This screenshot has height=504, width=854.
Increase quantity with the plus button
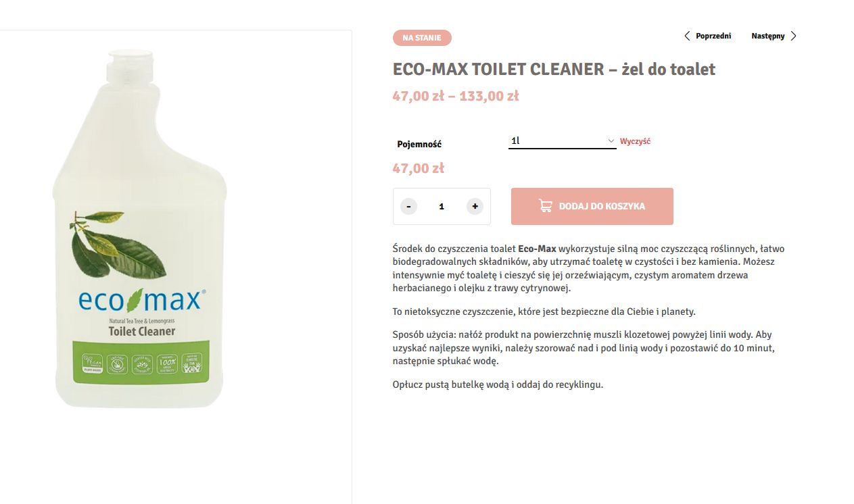pyautogui.click(x=475, y=206)
